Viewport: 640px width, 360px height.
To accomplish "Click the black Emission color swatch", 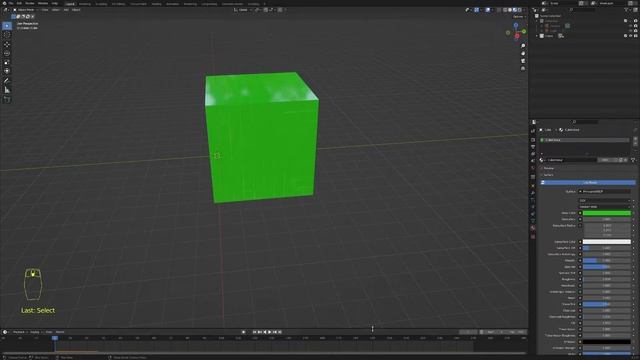I will click(x=607, y=342).
